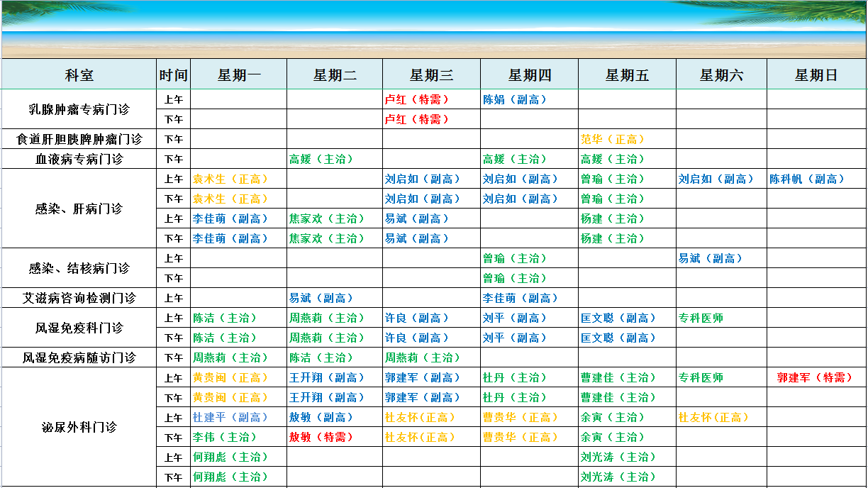Select 刘启如（副高） under 星期六
The height and width of the screenshot is (488, 868).
[716, 179]
